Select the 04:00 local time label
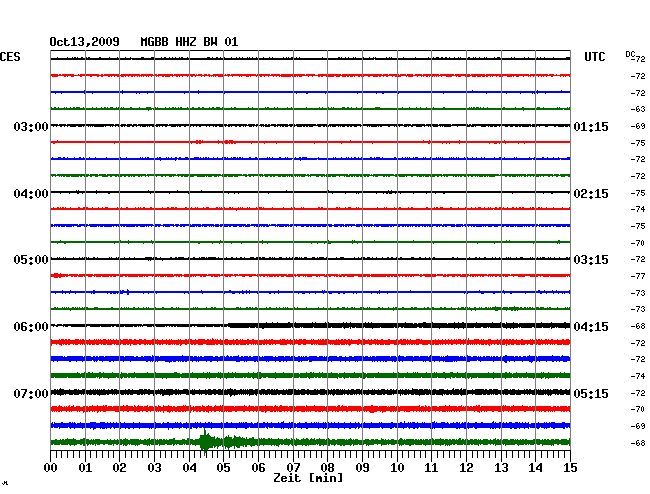Viewport: 650px width, 494px height. pyautogui.click(x=31, y=194)
